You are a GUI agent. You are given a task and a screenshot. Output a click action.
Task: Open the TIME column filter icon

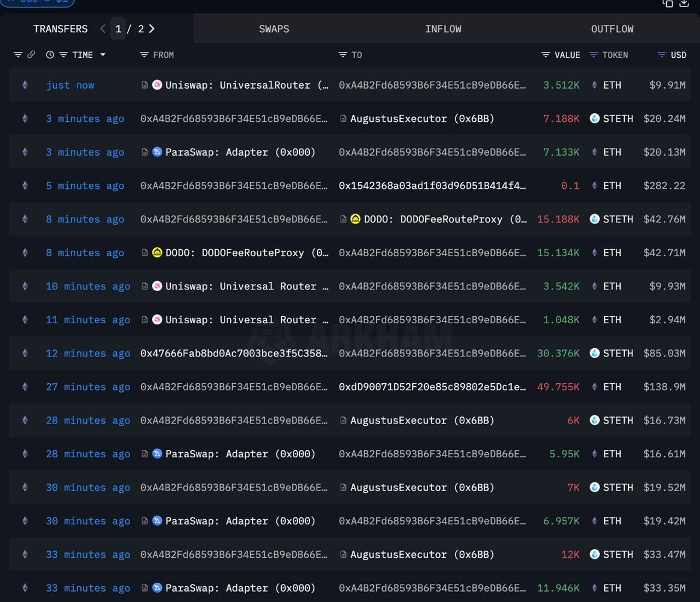click(63, 55)
